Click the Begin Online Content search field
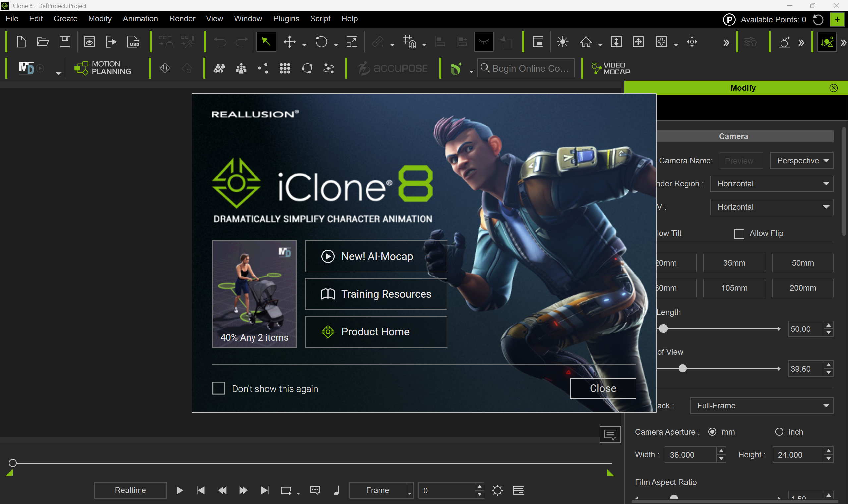848x504 pixels. pos(526,68)
